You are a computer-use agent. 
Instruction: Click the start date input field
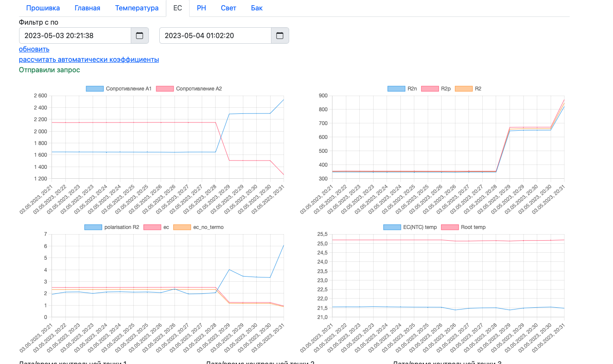tap(75, 35)
